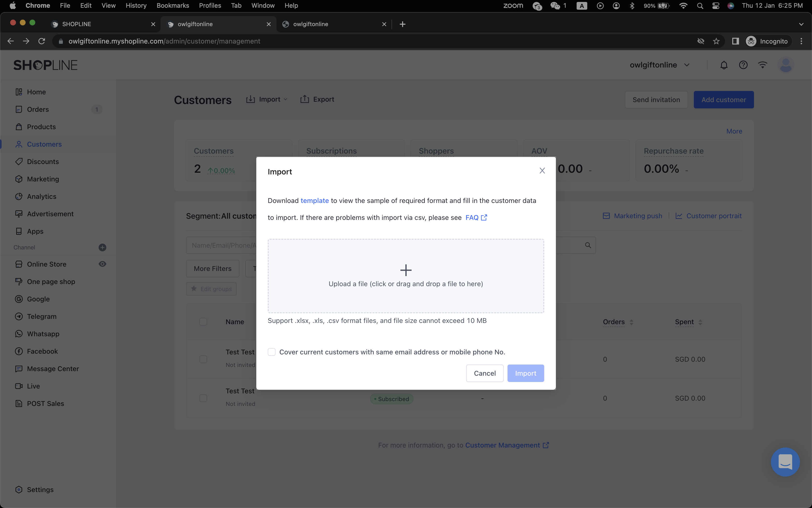The height and width of the screenshot is (508, 812).
Task: Check the first Test Test row checkbox
Action: pyautogui.click(x=203, y=359)
